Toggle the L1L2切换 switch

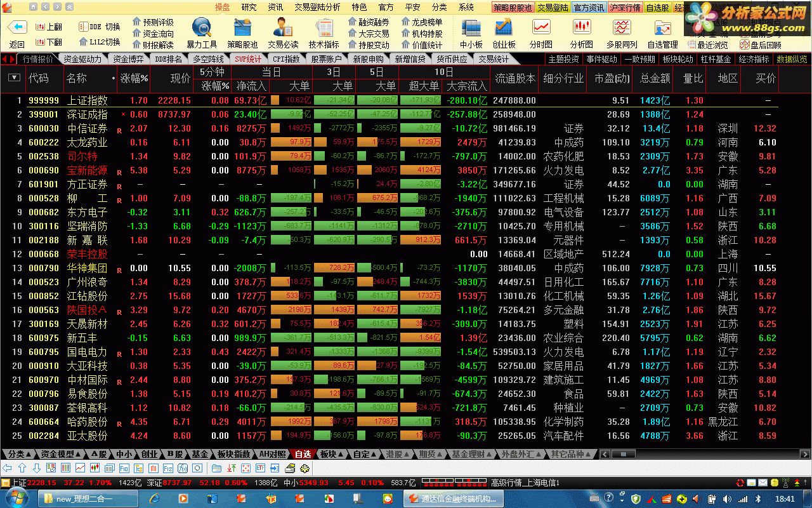[100, 42]
